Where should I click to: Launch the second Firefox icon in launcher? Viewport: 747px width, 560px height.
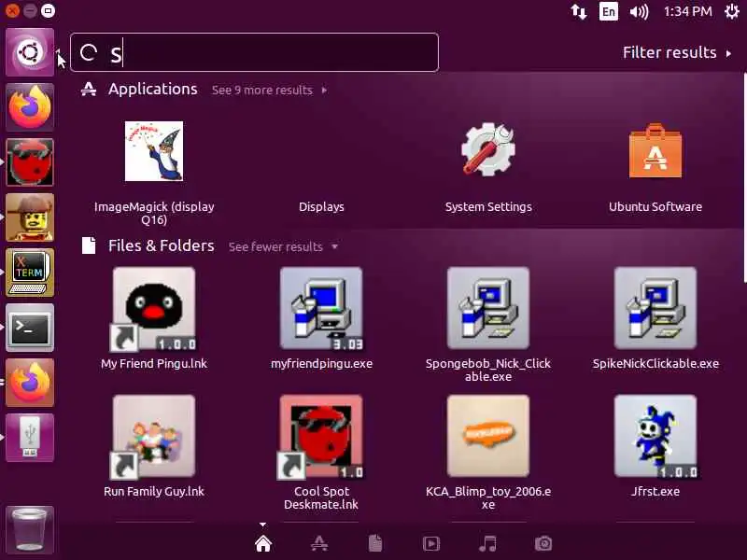[x=30, y=383]
